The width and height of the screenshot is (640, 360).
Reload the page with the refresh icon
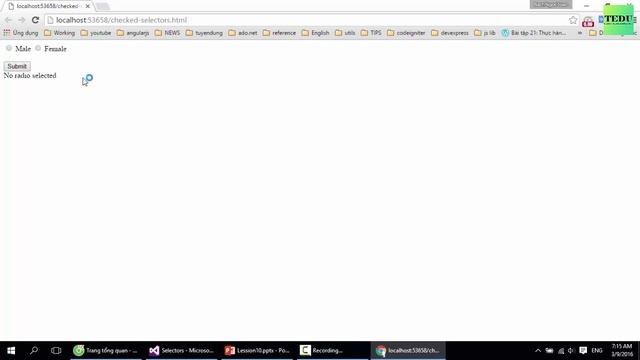click(x=36, y=20)
